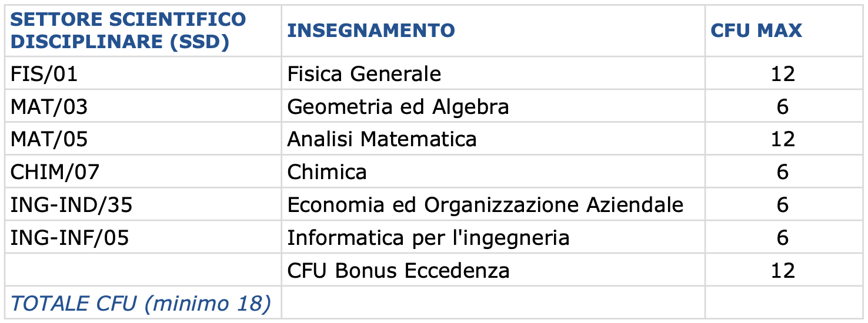Image resolution: width=868 pixels, height=323 pixels.
Task: Click the Analisi Matematica cell
Action: point(493,139)
